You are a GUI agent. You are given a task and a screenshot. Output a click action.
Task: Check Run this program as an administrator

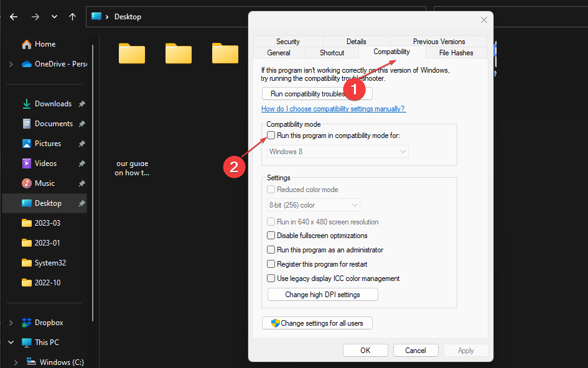pos(271,250)
